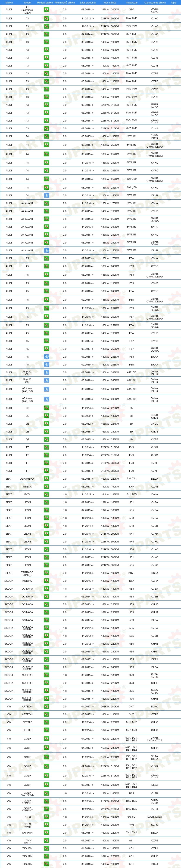Click fuel icon in VW Sharan row
181x868 pixels.
coord(46,833)
